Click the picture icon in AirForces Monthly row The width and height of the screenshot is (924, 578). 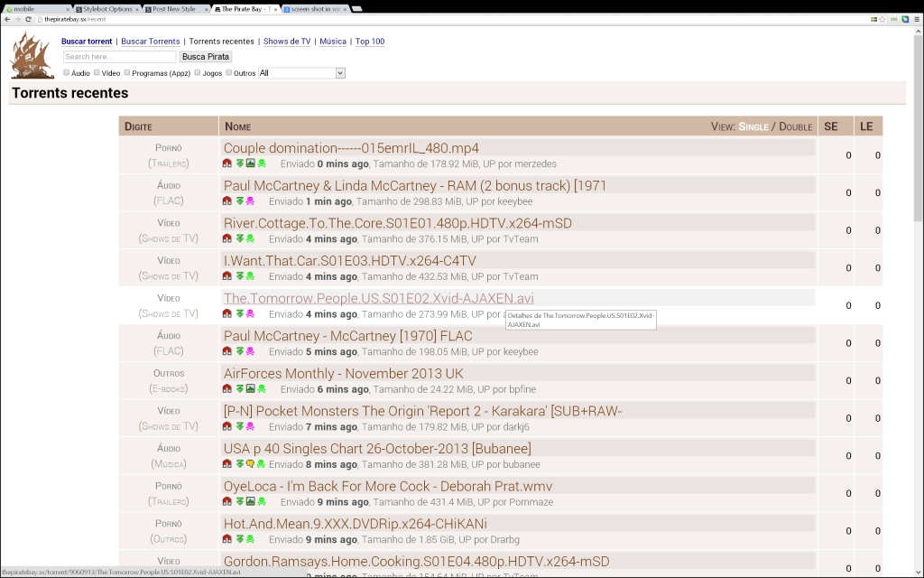click(x=251, y=388)
